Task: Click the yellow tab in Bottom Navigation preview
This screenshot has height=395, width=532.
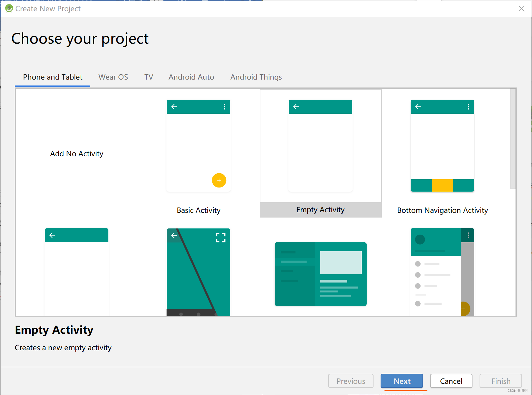Action: [x=442, y=185]
